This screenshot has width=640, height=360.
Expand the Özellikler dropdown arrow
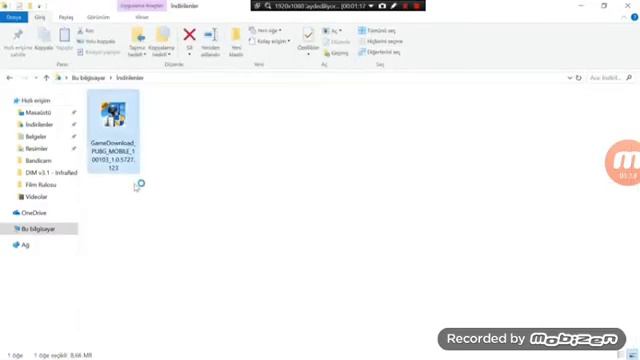[308, 54]
